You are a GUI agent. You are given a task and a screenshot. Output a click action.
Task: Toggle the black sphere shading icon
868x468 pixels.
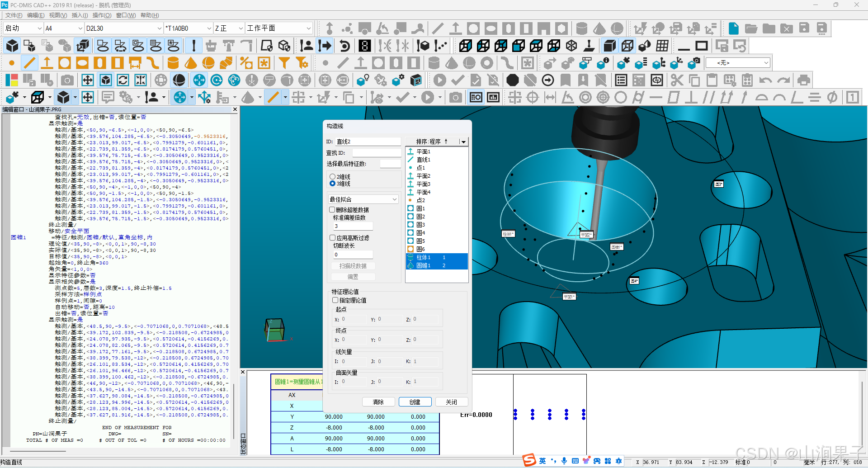click(x=179, y=80)
